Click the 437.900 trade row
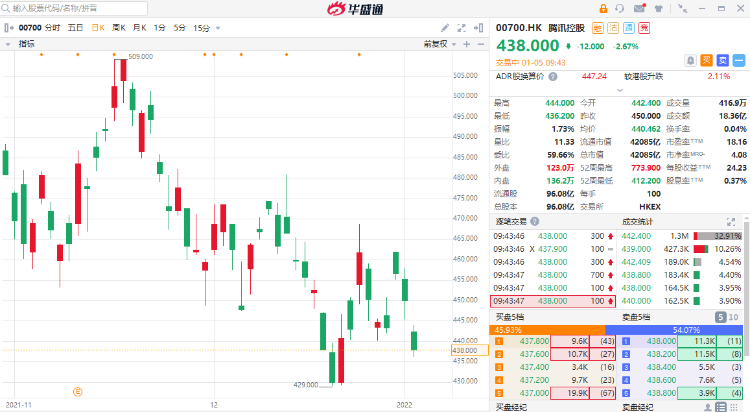The height and width of the screenshot is (412, 750). [x=553, y=249]
